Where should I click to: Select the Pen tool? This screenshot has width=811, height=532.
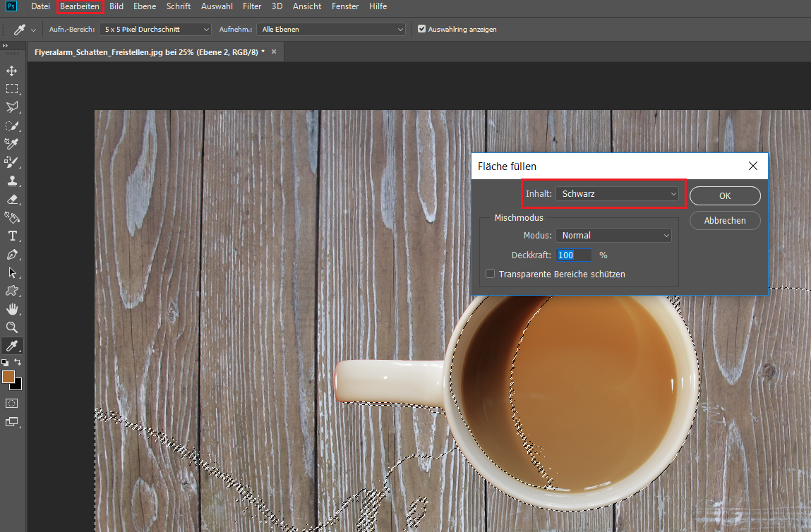click(12, 254)
